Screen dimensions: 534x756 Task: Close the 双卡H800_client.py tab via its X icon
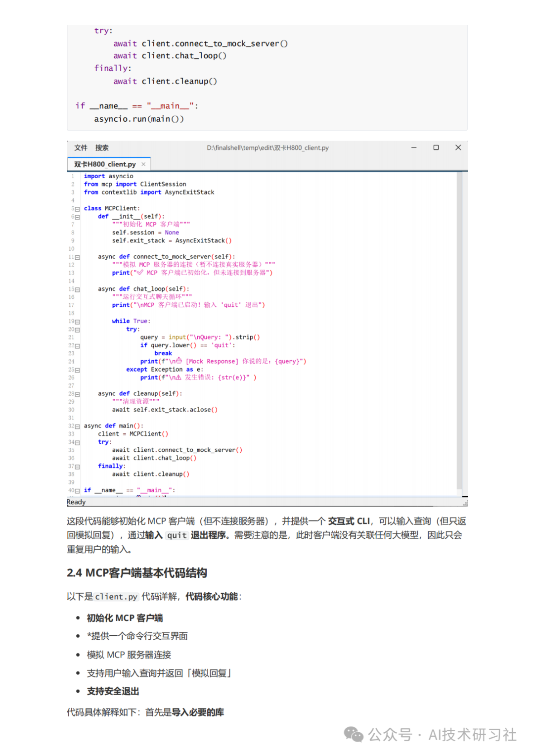point(144,164)
